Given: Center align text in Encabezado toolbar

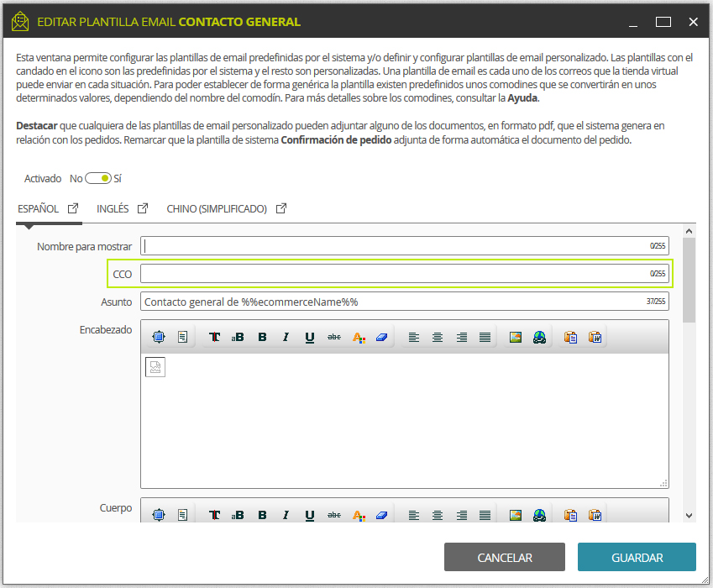Looking at the screenshot, I should pos(438,337).
